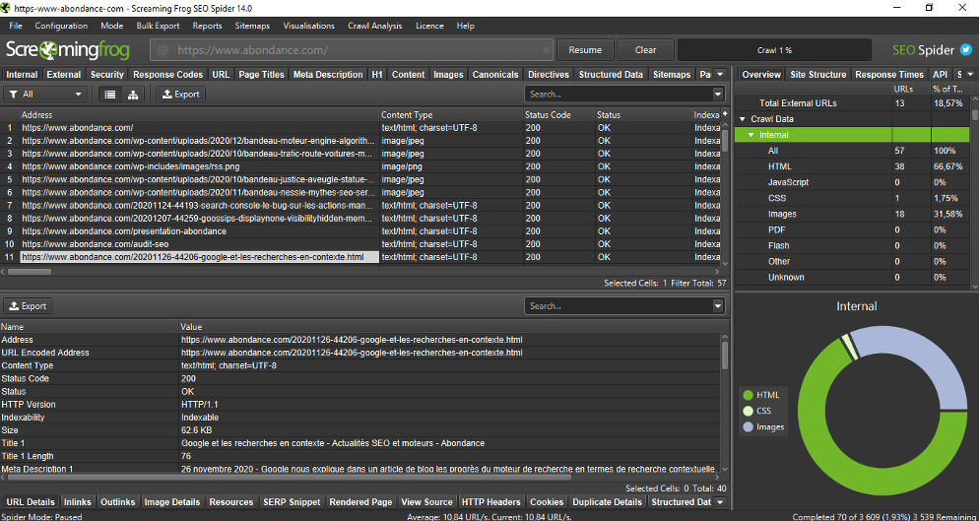Switch to the Response Codes tab
The image size is (980, 521).
[167, 74]
